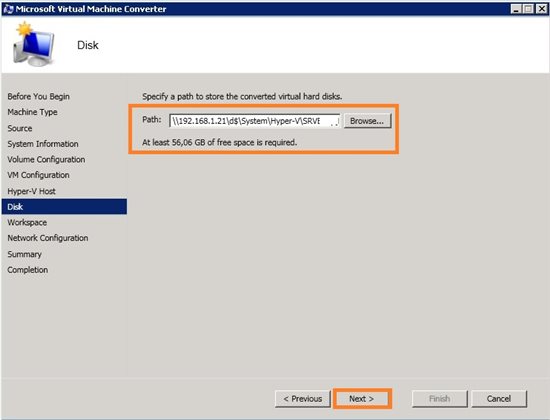Select the Summary step
This screenshot has width=550, height=420.
[x=25, y=254]
